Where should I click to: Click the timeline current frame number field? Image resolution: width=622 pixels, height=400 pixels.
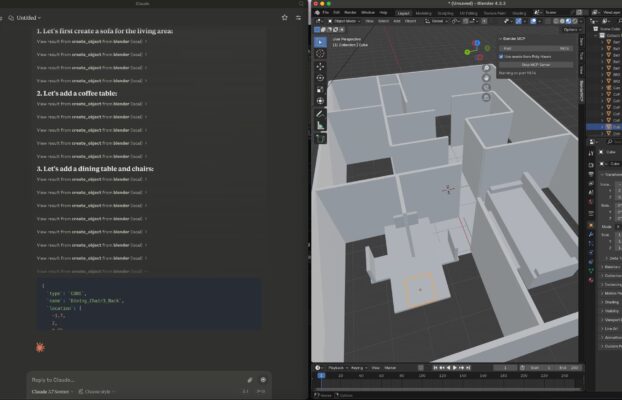pyautogui.click(x=505, y=368)
